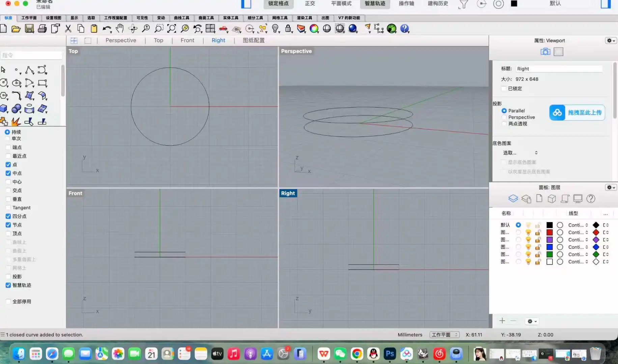Toggle the 端点 object snap checkbox

tap(8, 147)
